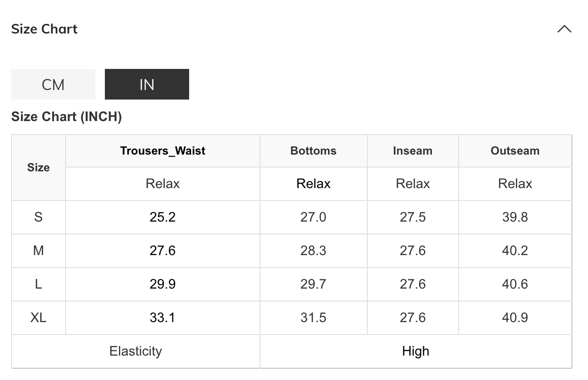Click the Size Chart (INCH) subtitle
Screen dimensions: 588x380
coord(67,117)
